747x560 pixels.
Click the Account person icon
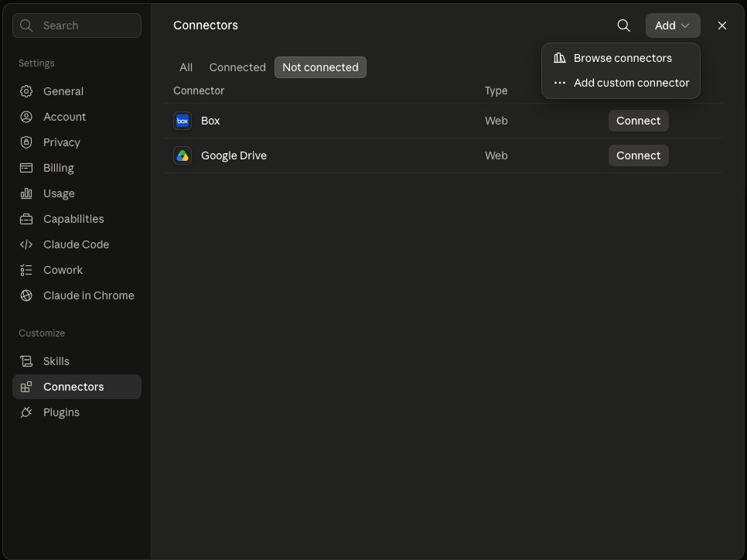pyautogui.click(x=26, y=117)
